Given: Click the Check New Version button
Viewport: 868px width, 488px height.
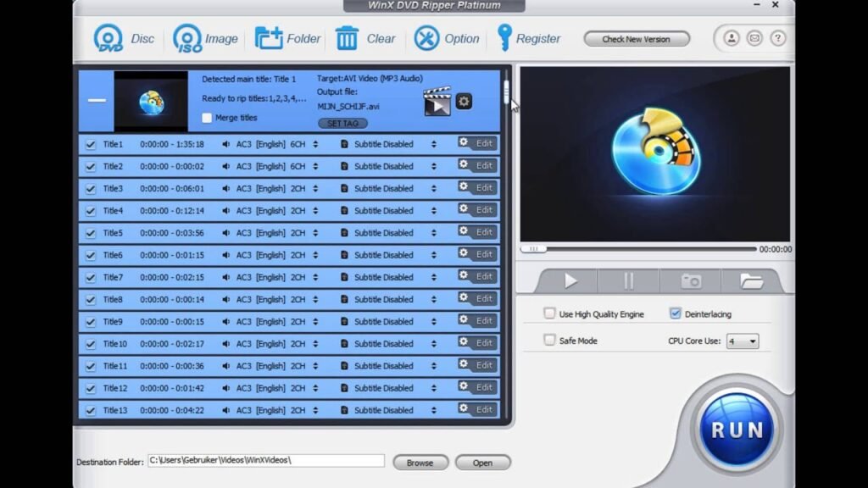Looking at the screenshot, I should (637, 39).
